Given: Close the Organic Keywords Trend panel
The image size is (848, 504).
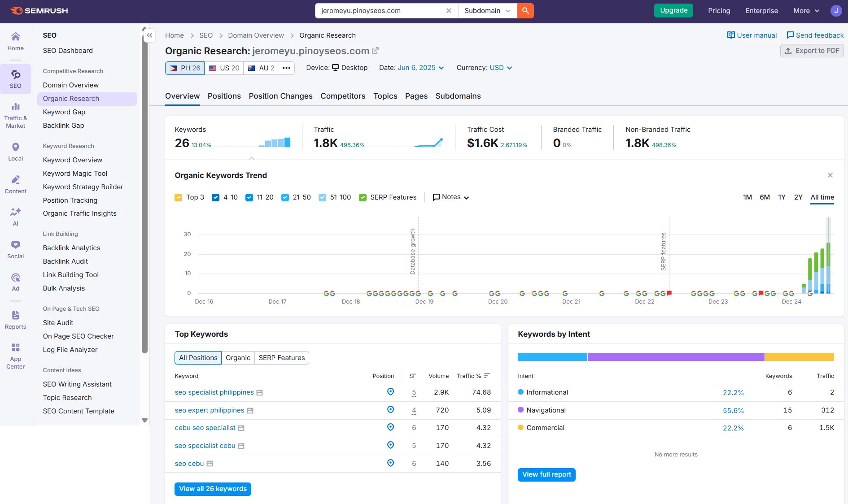Looking at the screenshot, I should pyautogui.click(x=830, y=175).
